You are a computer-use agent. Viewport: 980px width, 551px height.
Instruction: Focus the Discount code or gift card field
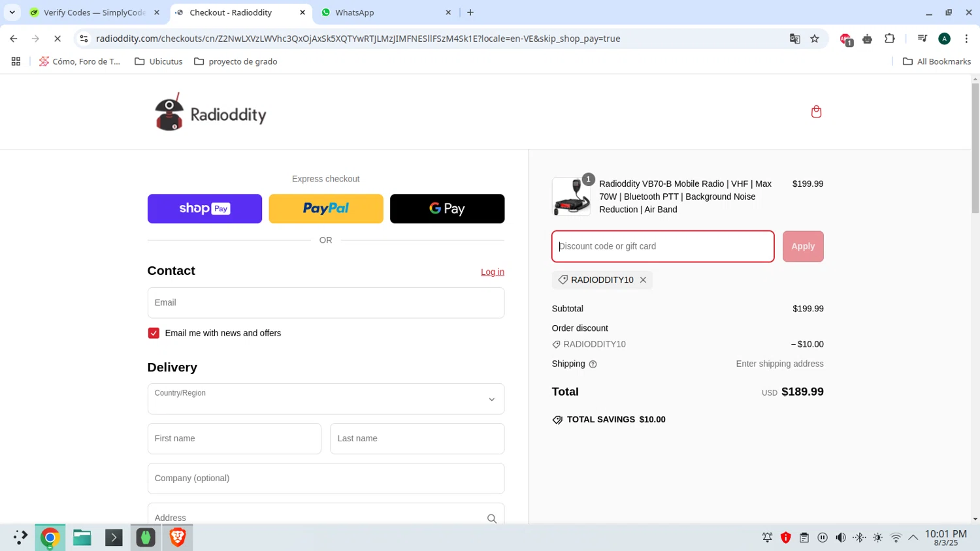663,246
